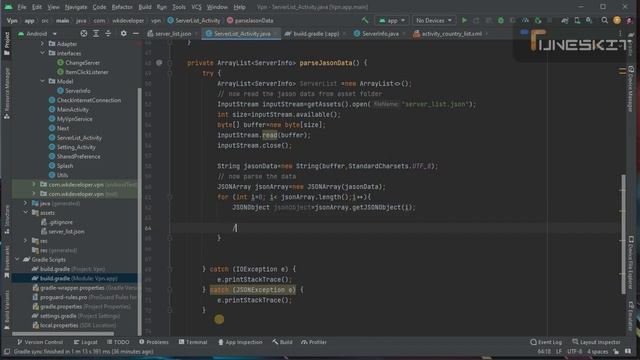The width and height of the screenshot is (640, 360).
Task: Click the orange account avatar icon
Action: [x=617, y=20]
